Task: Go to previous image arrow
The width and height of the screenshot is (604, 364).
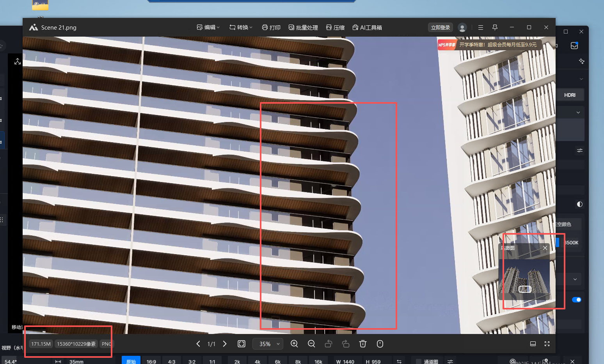Action: point(198,344)
